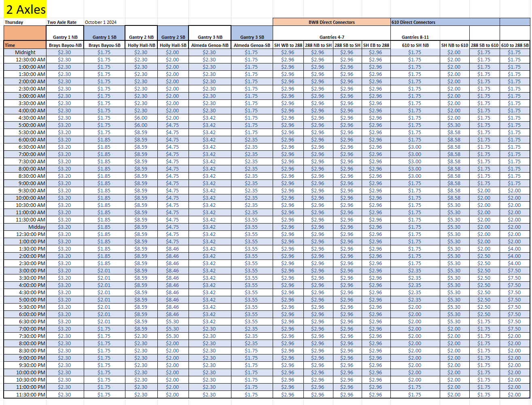Select the '288 SB to SH' column header
The height and width of the screenshot is (405, 532).
(347, 45)
